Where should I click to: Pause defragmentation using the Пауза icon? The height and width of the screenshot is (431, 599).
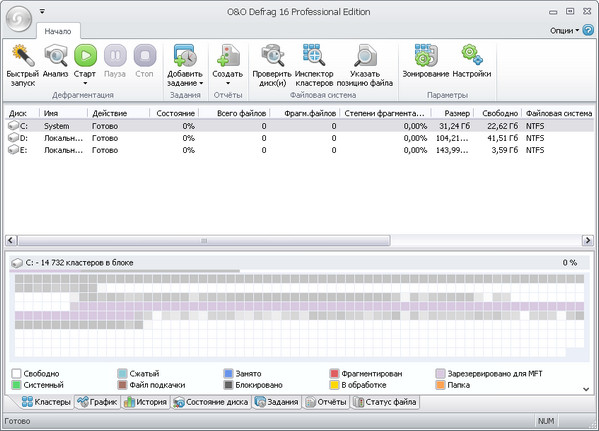click(115, 56)
